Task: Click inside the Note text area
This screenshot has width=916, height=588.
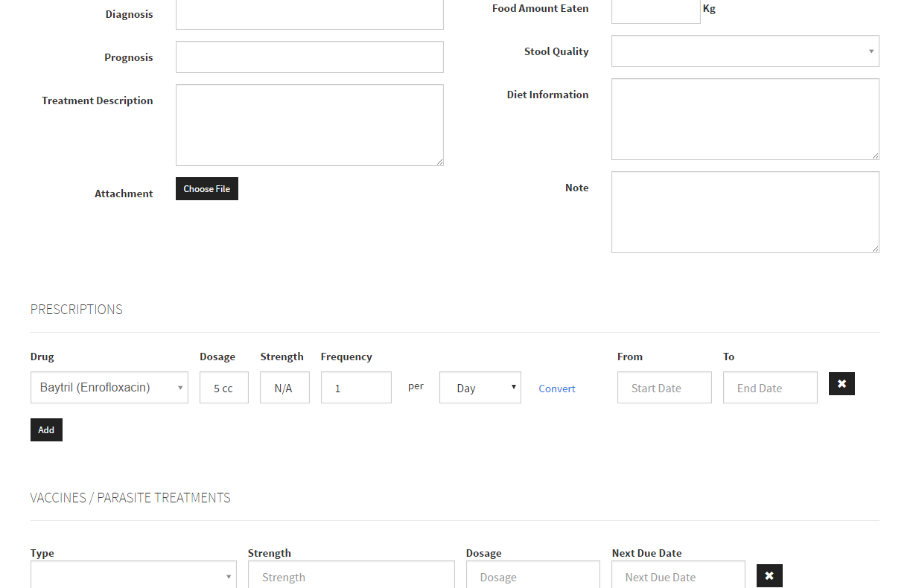Action: coord(745,212)
